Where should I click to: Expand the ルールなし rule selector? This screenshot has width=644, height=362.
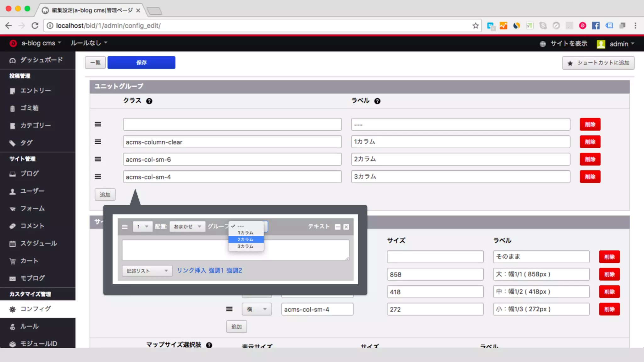click(x=89, y=43)
